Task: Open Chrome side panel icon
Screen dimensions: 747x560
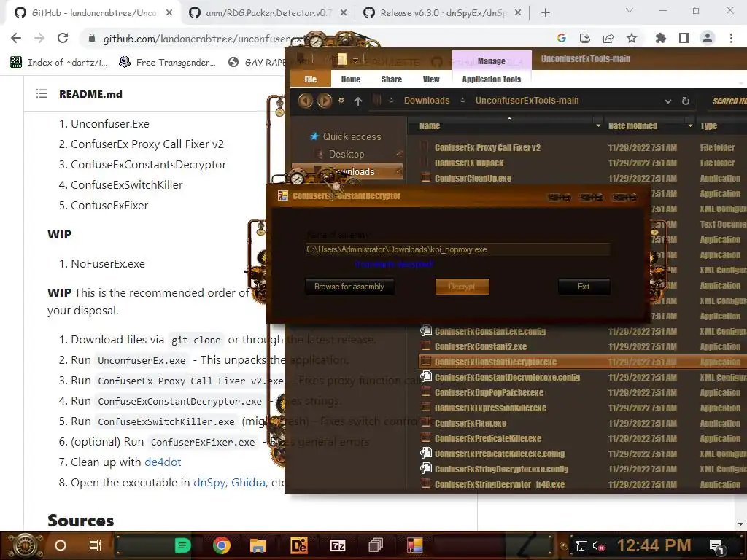Action: [x=684, y=38]
